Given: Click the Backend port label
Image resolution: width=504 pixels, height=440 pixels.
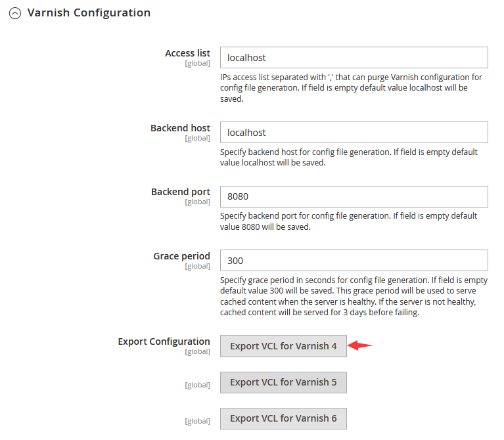Looking at the screenshot, I should tap(180, 192).
